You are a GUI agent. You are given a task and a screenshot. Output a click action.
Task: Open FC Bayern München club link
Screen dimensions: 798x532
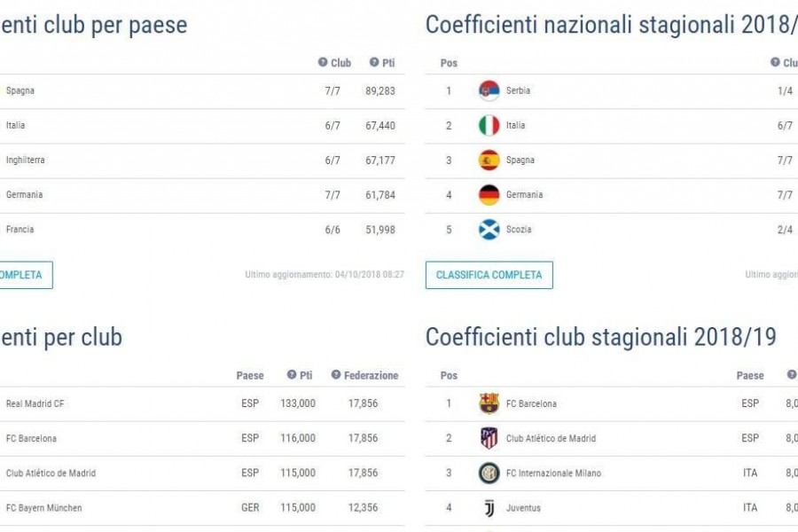[x=43, y=507]
